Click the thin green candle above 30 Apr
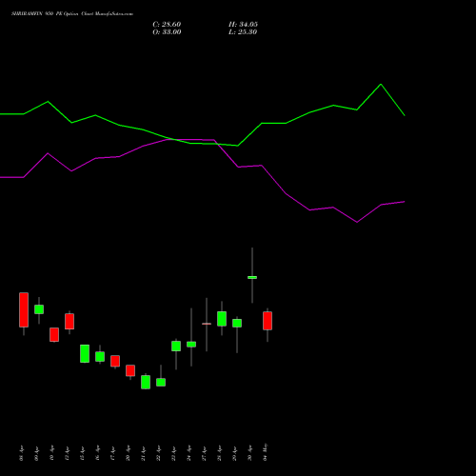 point(252,277)
